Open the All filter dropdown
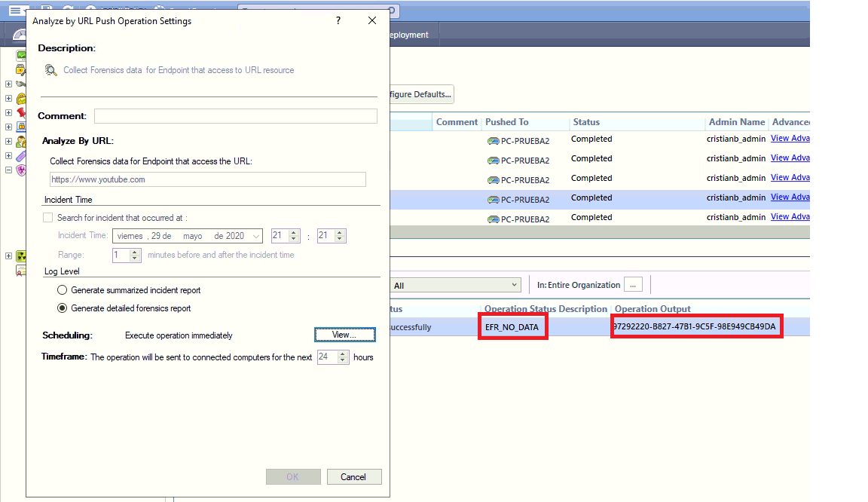This screenshot has height=502, width=868. [x=456, y=286]
